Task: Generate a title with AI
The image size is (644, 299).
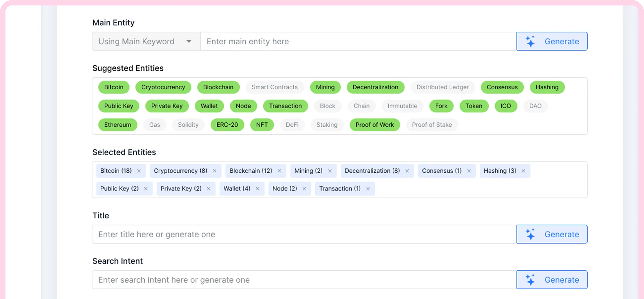Action: [552, 234]
